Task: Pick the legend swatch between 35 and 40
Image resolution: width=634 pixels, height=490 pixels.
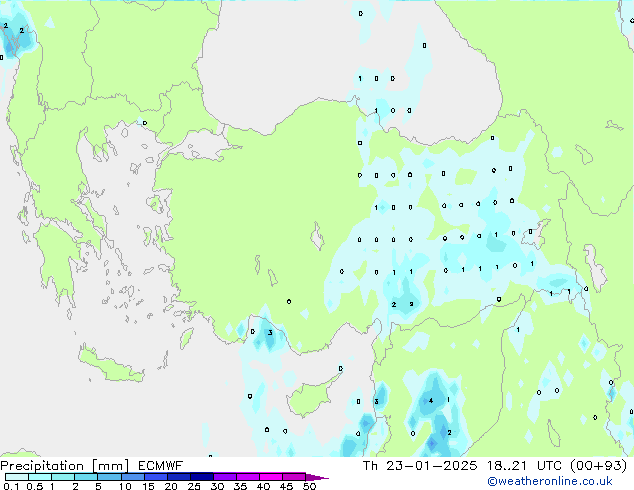Action: click(x=247, y=477)
